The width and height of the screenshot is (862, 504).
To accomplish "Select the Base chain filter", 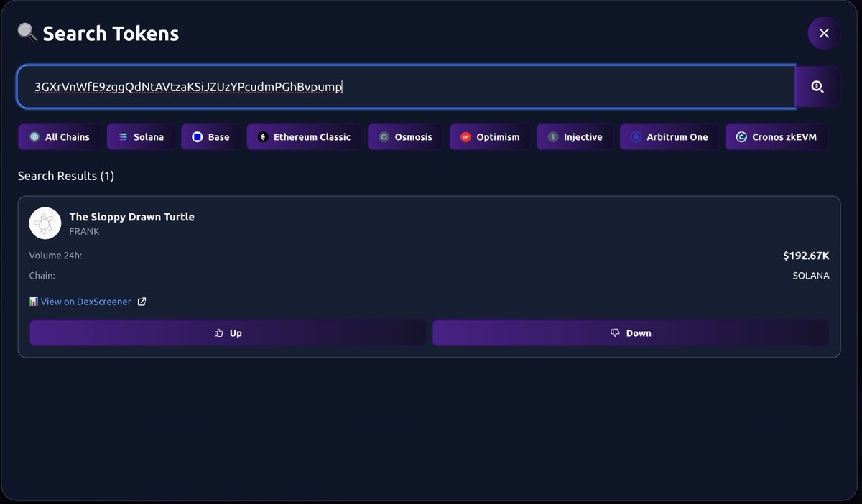I will (x=210, y=137).
